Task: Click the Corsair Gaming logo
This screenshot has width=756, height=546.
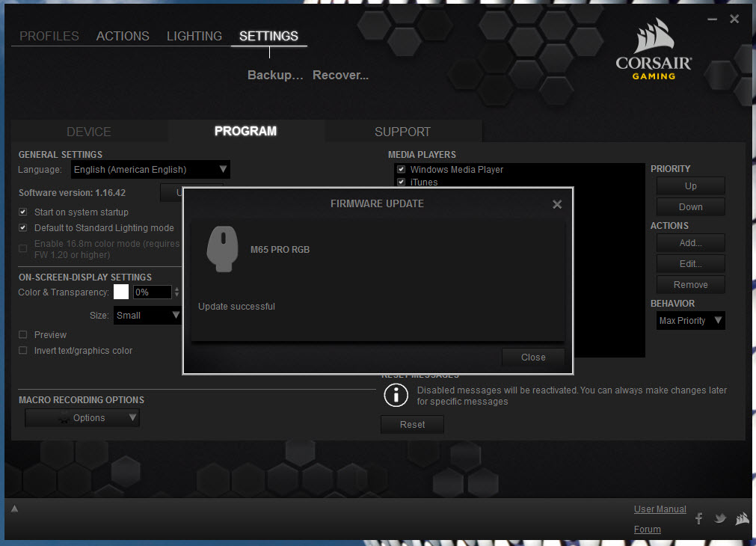Action: click(654, 49)
